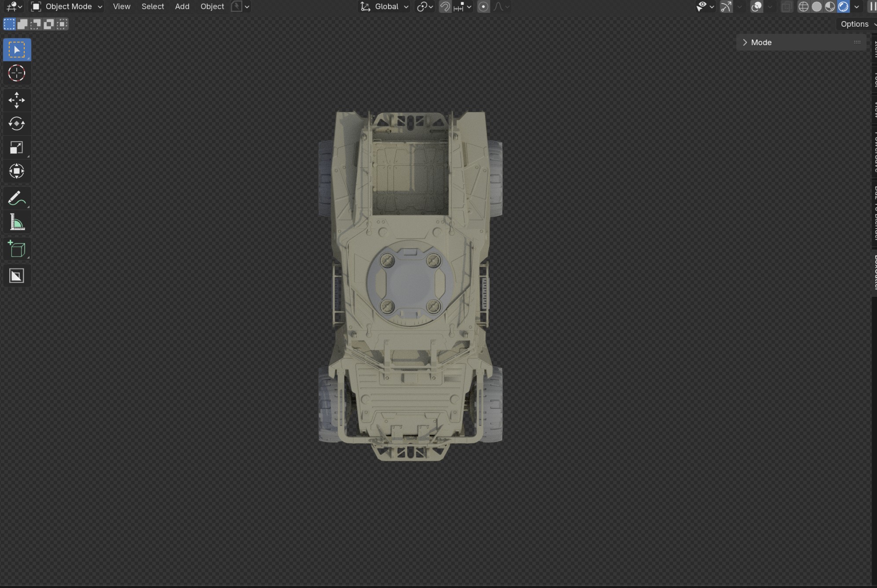Viewport: 877px width, 588px height.
Task: Set selection mode to extend
Action: pos(22,24)
